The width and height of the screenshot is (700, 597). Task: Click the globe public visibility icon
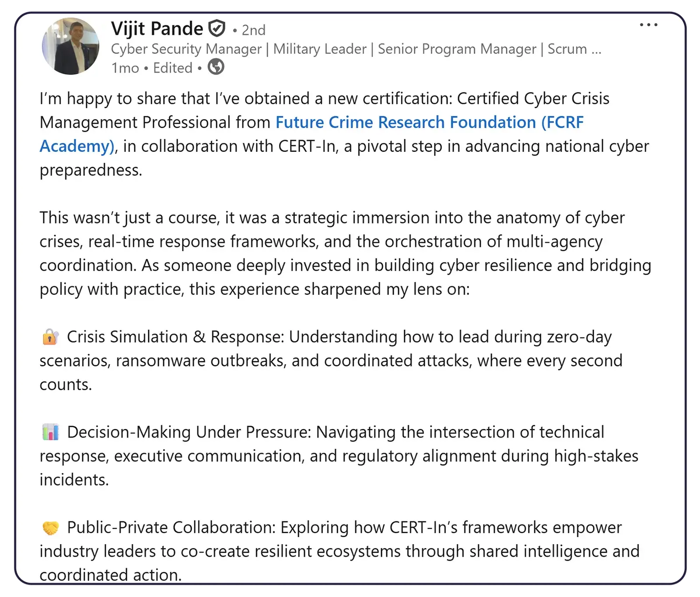216,67
